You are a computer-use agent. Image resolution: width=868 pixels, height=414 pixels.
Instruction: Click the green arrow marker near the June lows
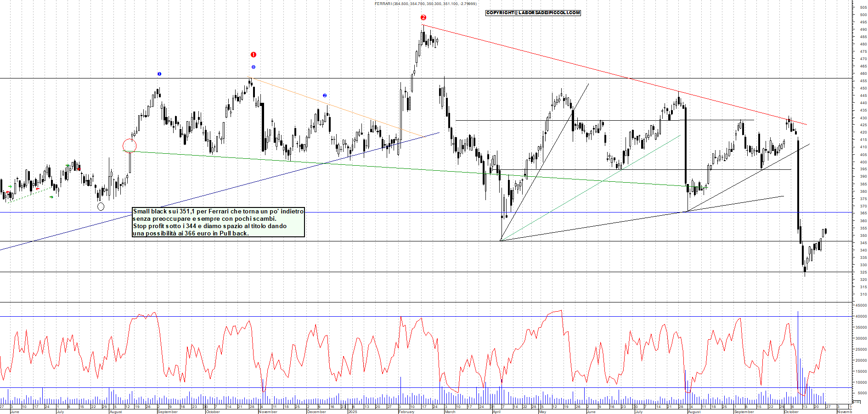coord(10,186)
